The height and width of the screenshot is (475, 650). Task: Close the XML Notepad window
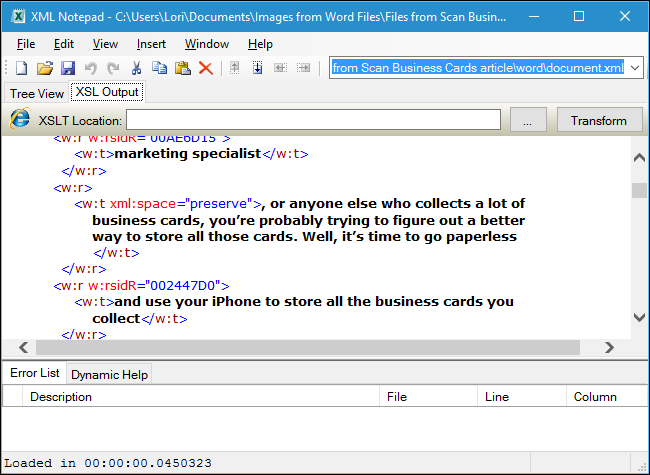pyautogui.click(x=625, y=17)
